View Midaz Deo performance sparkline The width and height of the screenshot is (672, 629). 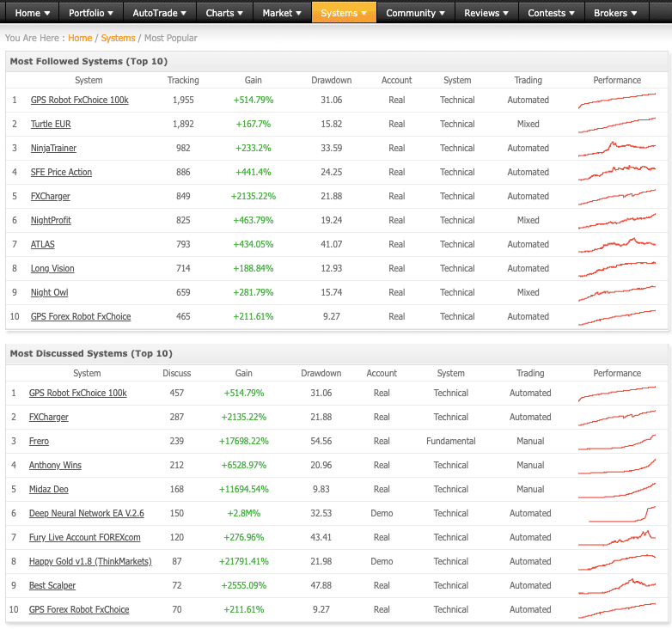(617, 489)
